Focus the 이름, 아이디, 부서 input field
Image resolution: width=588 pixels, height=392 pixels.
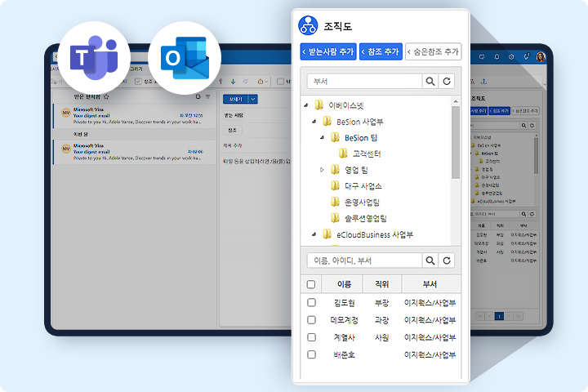click(x=364, y=261)
